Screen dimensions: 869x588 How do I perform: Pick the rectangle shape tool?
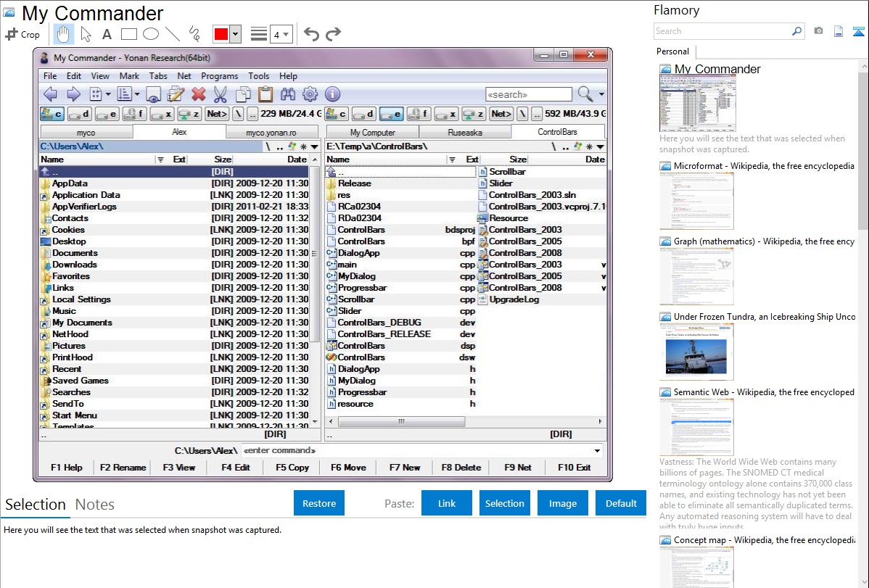point(129,34)
